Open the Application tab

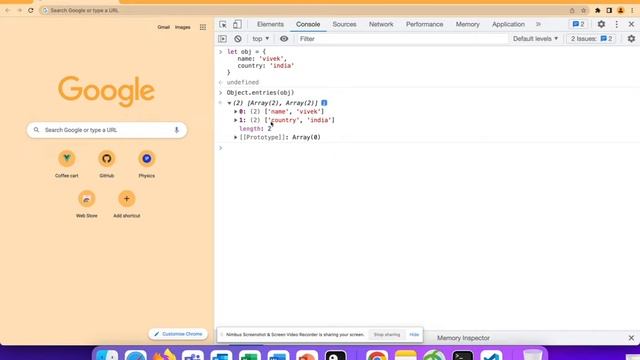point(508,24)
